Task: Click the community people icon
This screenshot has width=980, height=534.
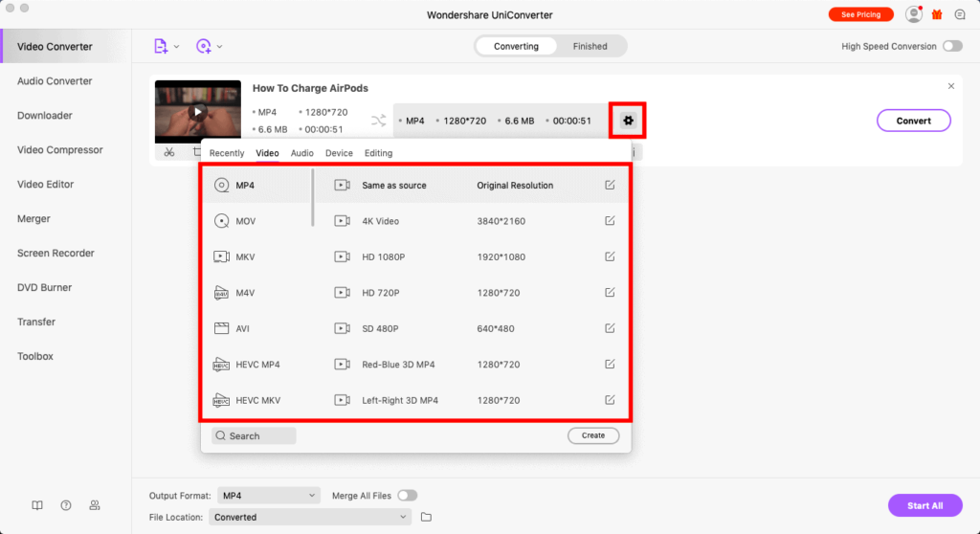Action: (95, 505)
